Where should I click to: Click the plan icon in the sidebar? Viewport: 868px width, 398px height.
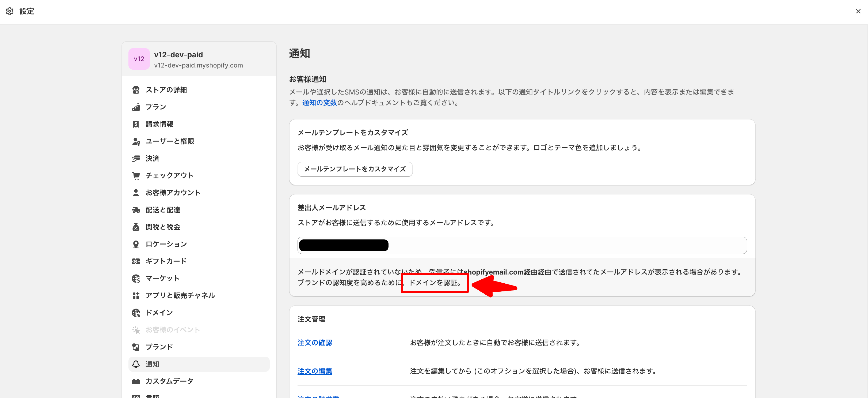[136, 107]
